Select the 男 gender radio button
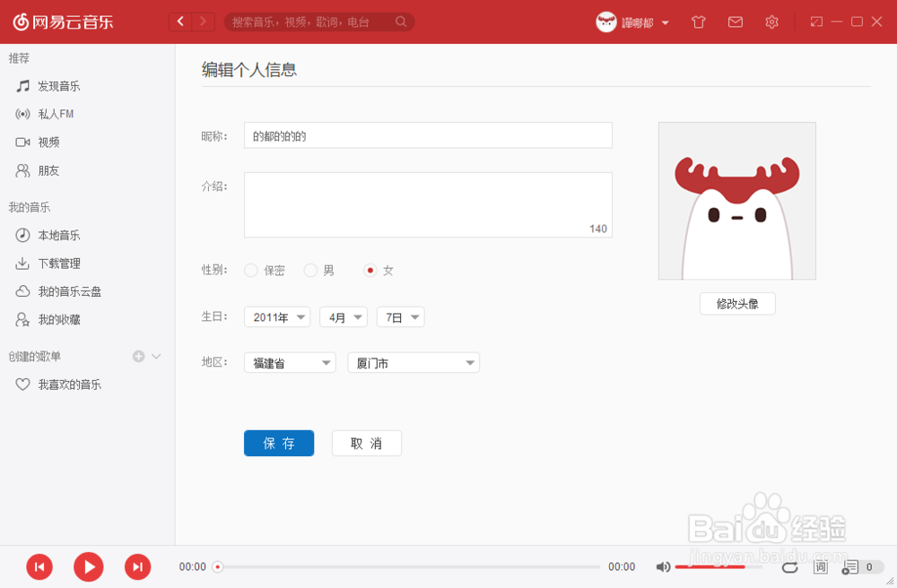Viewport: 897px width, 588px height. click(310, 269)
